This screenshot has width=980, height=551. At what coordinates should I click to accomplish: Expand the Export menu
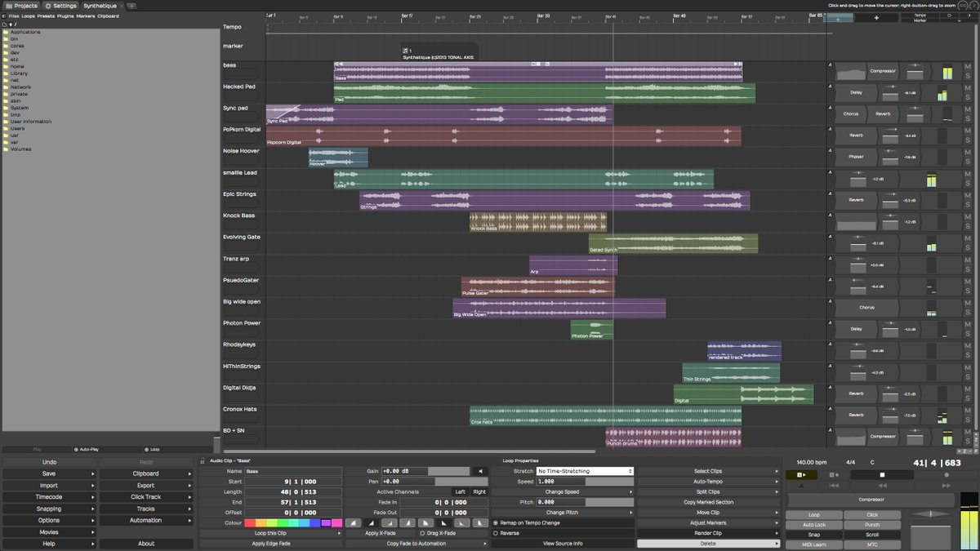tap(146, 485)
